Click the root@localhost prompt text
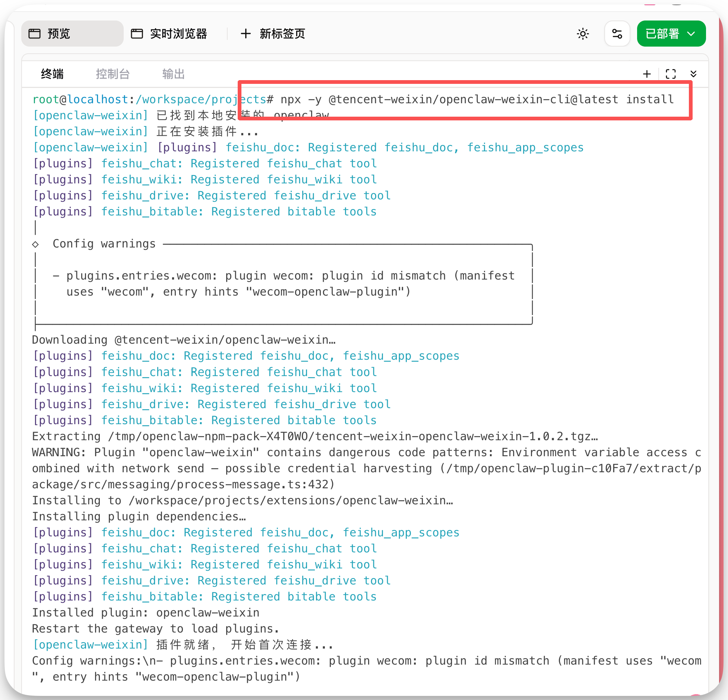 (153, 100)
